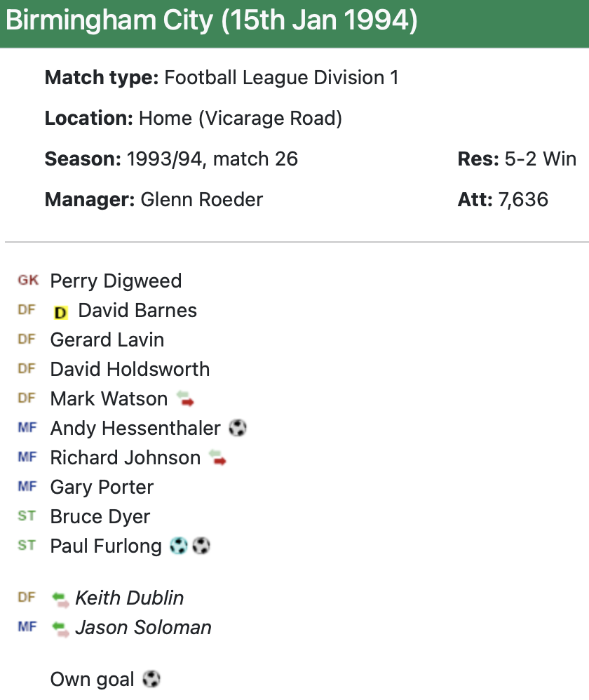Click the substituted-on arrows beside Keith Dublin
The width and height of the screenshot is (589, 700).
click(x=60, y=599)
